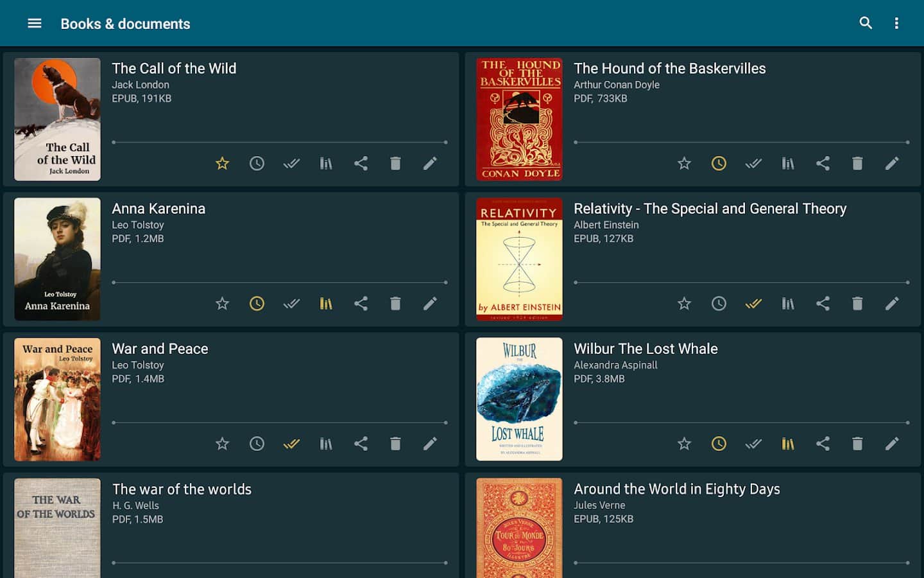Open the three-dot overflow menu
The image size is (924, 578).
pyautogui.click(x=896, y=24)
